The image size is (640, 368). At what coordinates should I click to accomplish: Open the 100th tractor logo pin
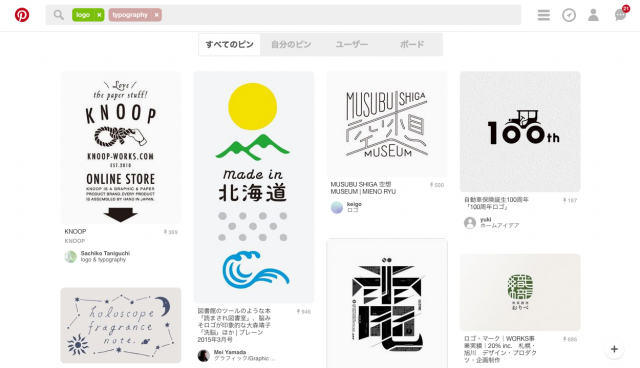pos(520,132)
